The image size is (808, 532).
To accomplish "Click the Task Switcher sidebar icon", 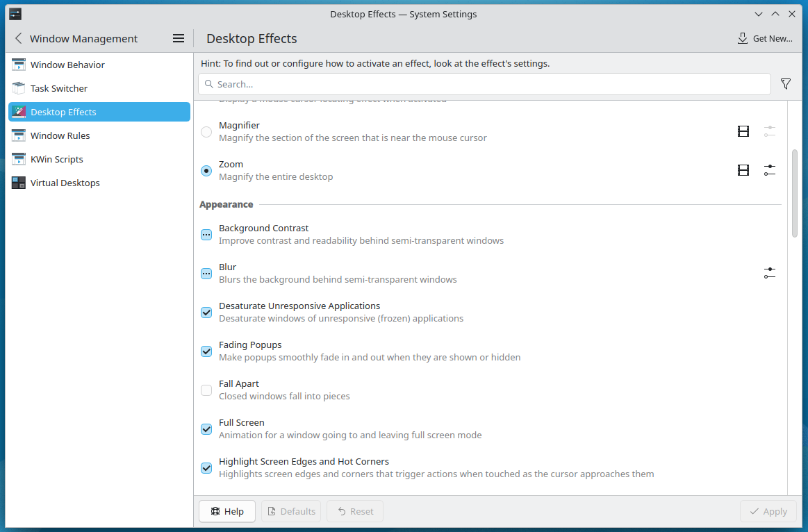I will point(19,88).
